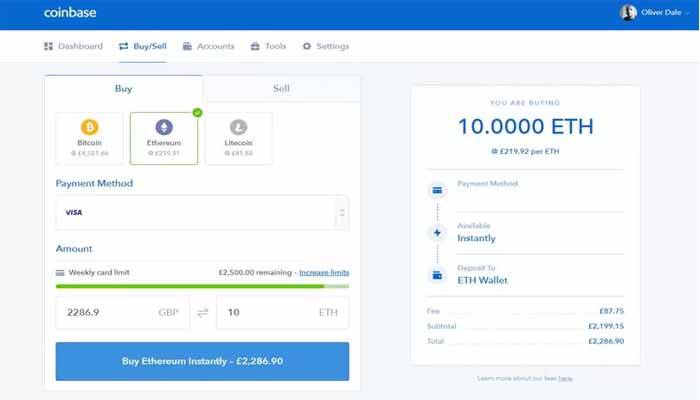Click the Total value £2,286.90

point(606,341)
